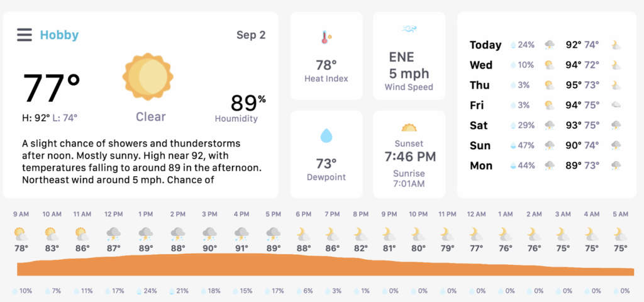Click the 9 AM partly sunny icon
This screenshot has width=644, height=302.
[x=21, y=234]
